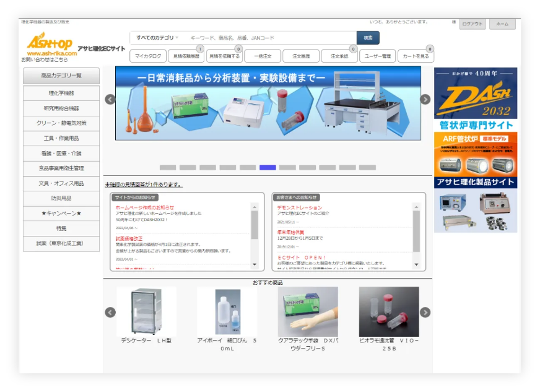Viewport: 540px width, 392px height.
Task: Open 見積を依頼する
Action: coord(225,56)
